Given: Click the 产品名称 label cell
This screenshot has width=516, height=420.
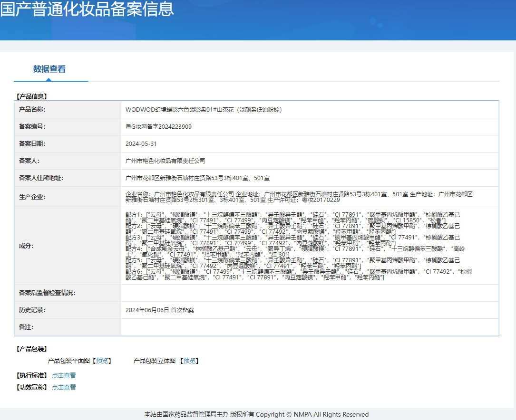Looking at the screenshot, I should 68,109.
